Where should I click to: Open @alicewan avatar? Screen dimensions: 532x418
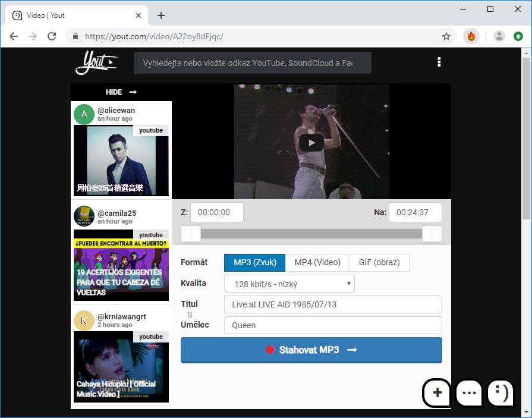point(84,114)
